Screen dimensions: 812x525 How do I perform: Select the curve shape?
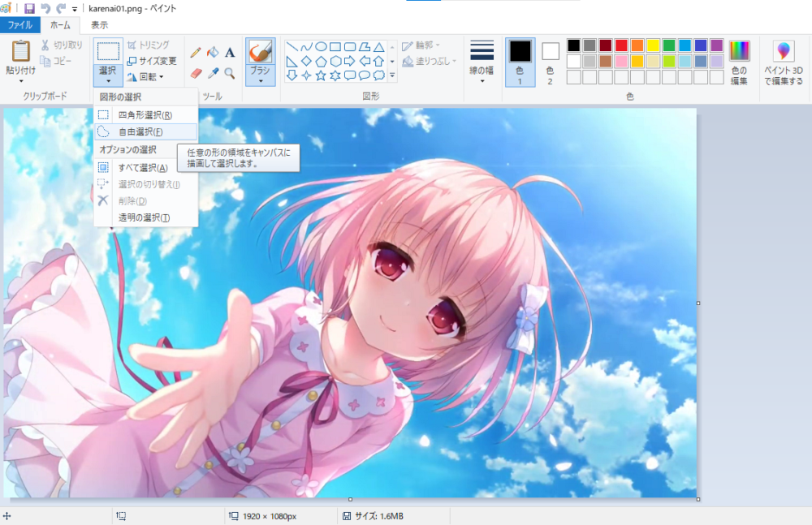(306, 47)
